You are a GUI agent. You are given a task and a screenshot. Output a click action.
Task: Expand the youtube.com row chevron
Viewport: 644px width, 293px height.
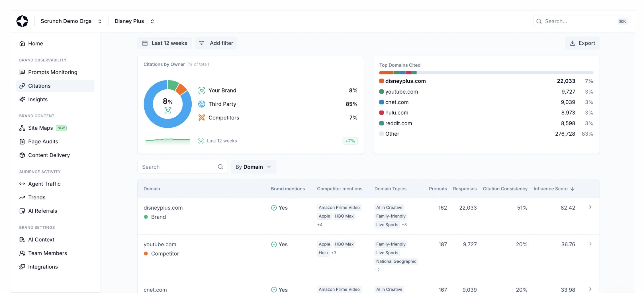click(590, 244)
